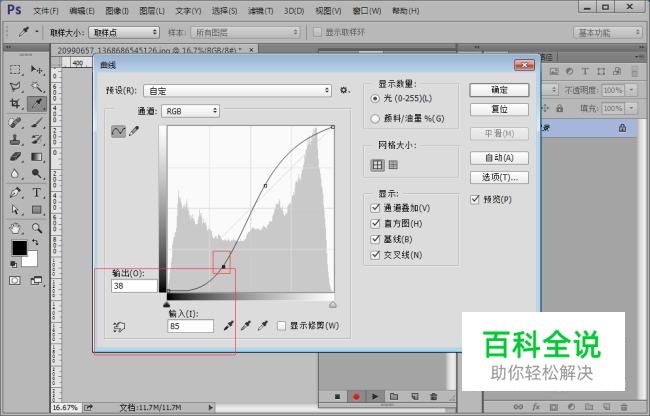This screenshot has height=416, width=650.
Task: Open the 取样大小 dropdown
Action: 124,32
